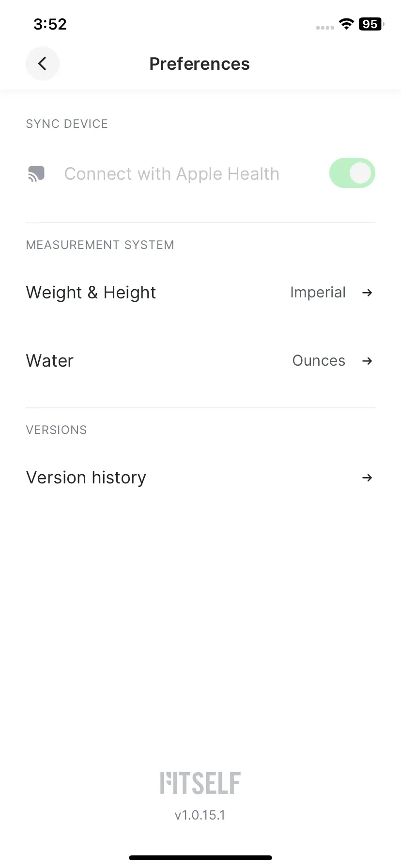The image size is (401, 868).
Task: Click the cellular signal dots icon
Action: click(325, 28)
